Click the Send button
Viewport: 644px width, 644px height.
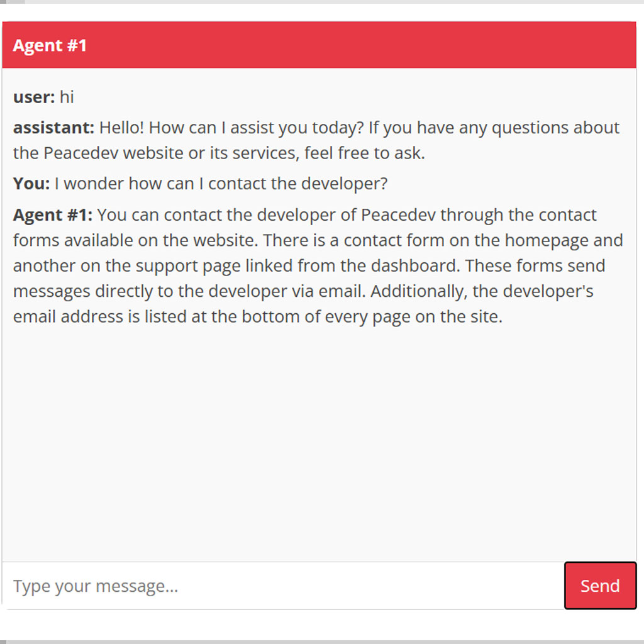600,586
